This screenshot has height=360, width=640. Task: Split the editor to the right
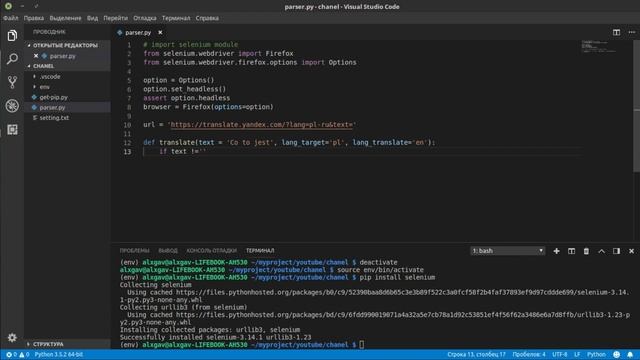[x=616, y=32]
